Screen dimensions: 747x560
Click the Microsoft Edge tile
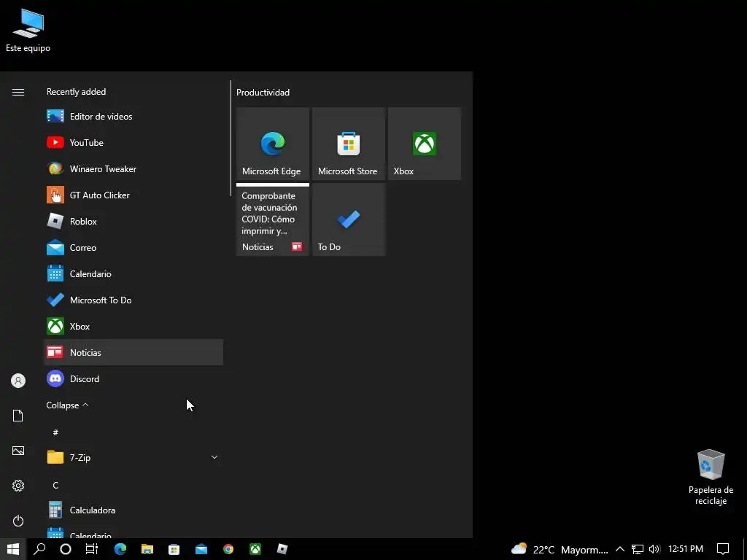273,144
